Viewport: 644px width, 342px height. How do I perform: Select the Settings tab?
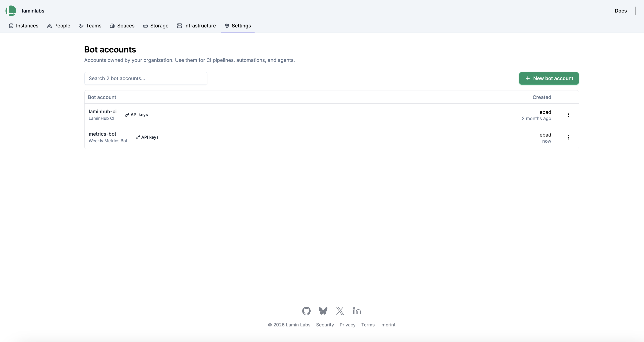point(238,26)
